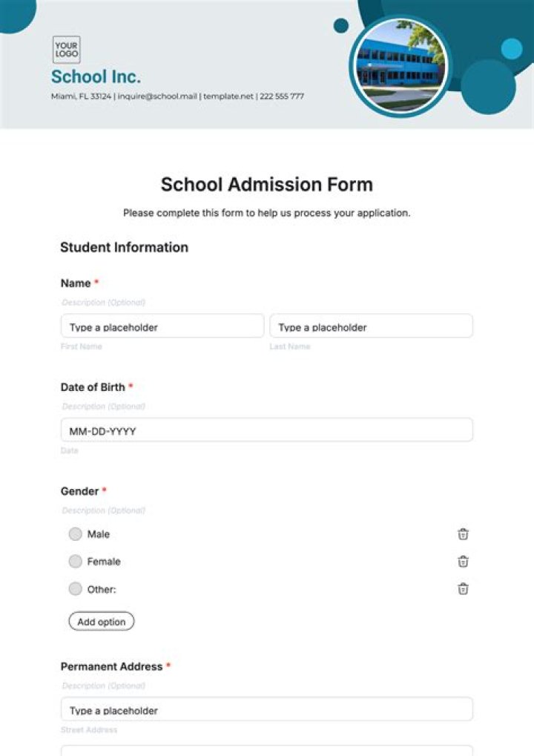Click Description (Optional) under the Name label
Image resolution: width=534 pixels, height=756 pixels.
pyautogui.click(x=102, y=302)
